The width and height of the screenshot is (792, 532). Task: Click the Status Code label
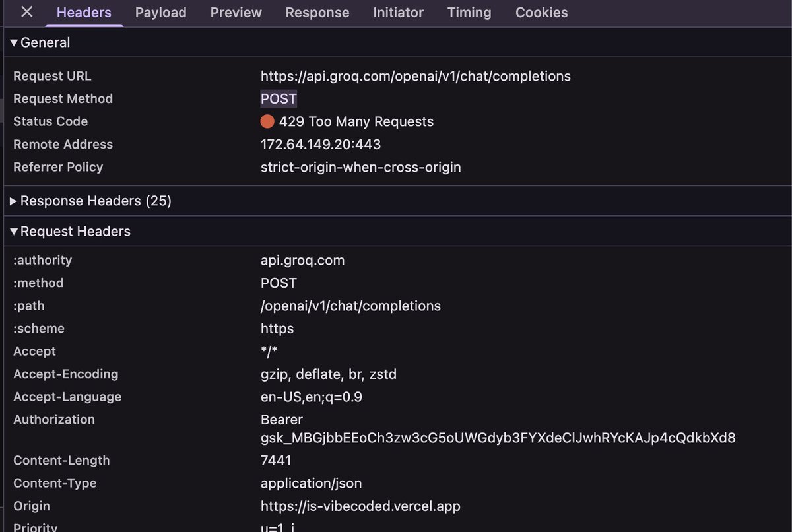50,121
